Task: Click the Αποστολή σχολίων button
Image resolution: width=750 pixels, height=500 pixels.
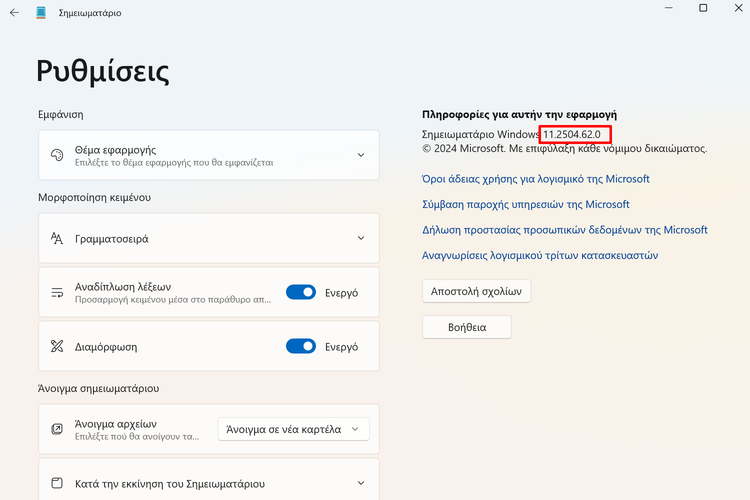Action: pos(476,291)
